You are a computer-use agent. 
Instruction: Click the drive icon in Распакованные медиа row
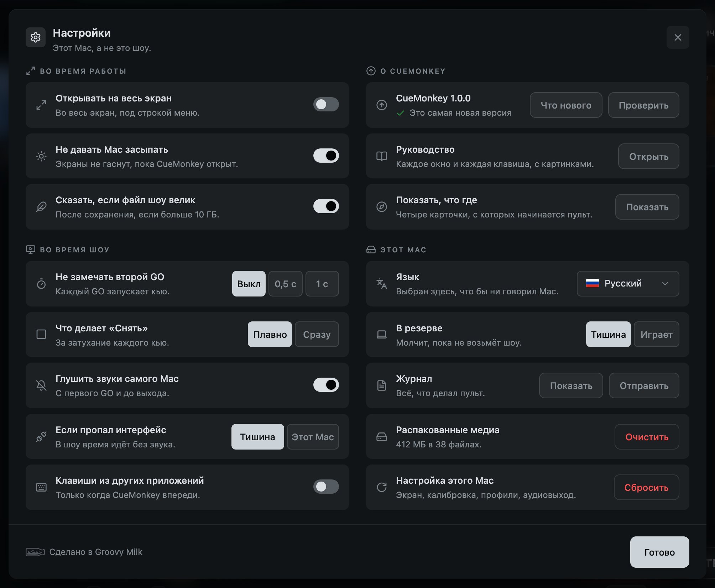tap(382, 437)
